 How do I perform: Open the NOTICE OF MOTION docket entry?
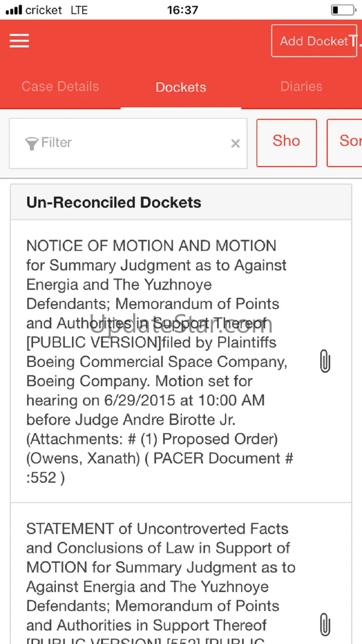pos(158,361)
